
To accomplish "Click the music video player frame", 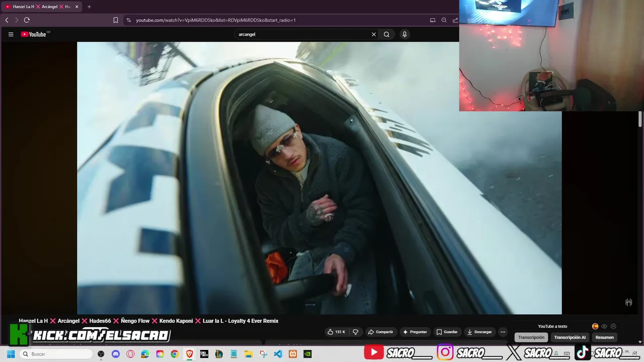I will [319, 178].
